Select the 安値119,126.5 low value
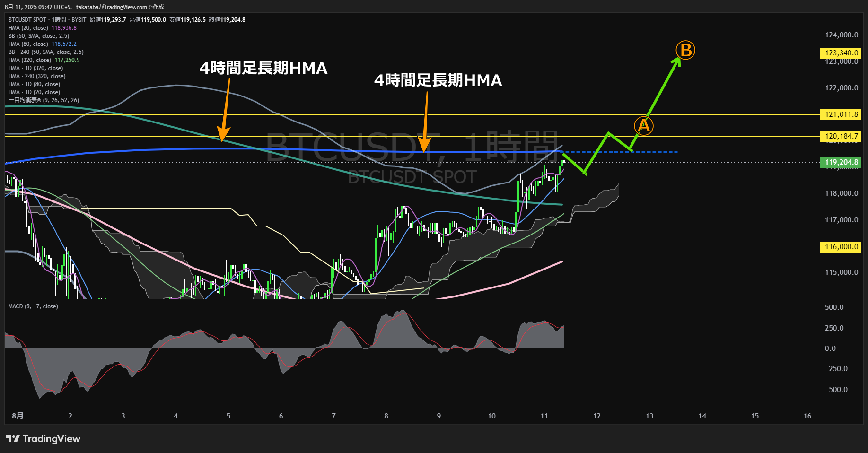Screen dimensions: 868x453 [x=187, y=20]
